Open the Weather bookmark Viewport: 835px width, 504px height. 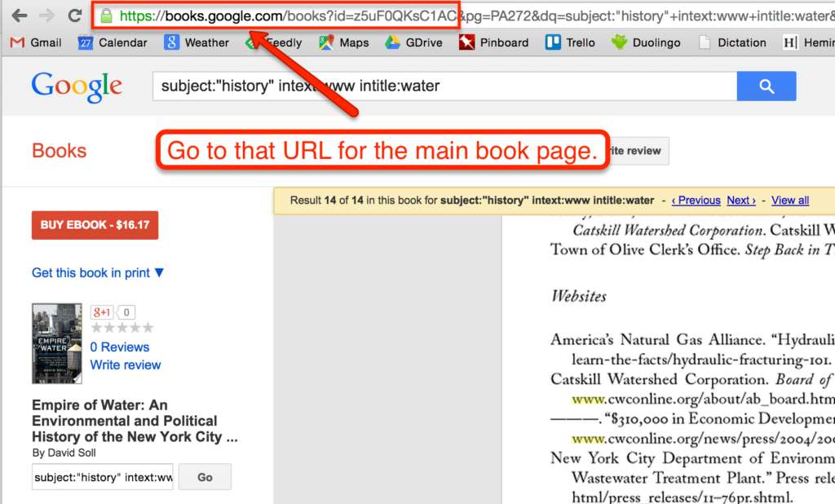click(x=197, y=42)
